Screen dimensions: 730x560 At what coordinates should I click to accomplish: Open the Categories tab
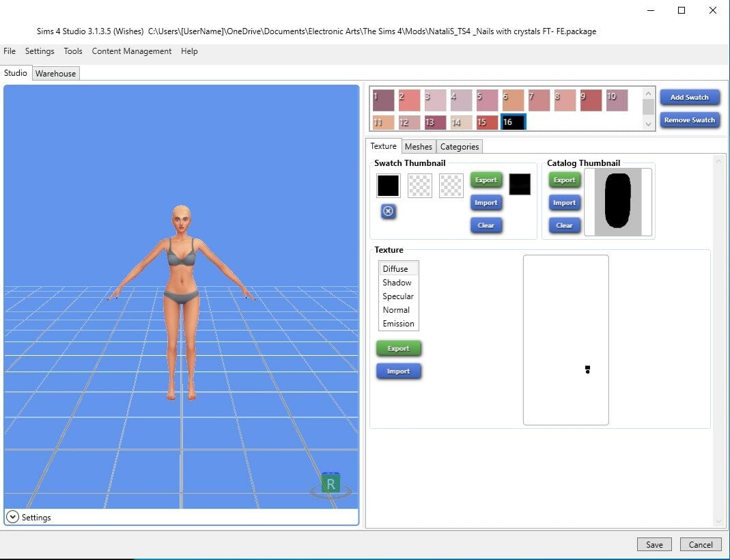pos(460,147)
